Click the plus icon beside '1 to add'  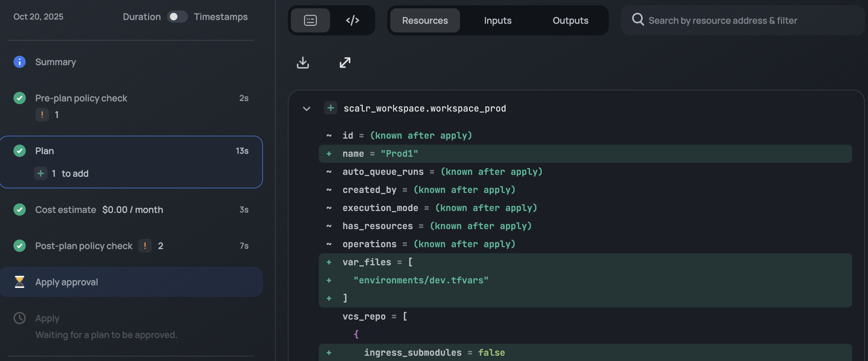(x=41, y=173)
